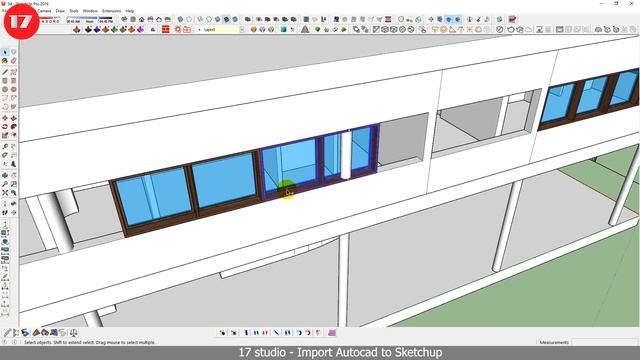Toggle Shaded With Textures style
The height and width of the screenshot is (360, 640).
pyautogui.click(x=227, y=19)
